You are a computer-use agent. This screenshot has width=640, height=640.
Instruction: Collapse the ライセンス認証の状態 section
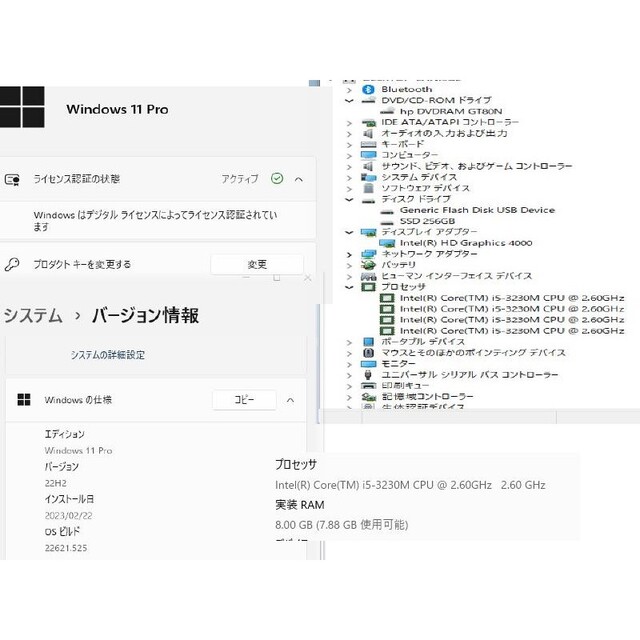[299, 179]
